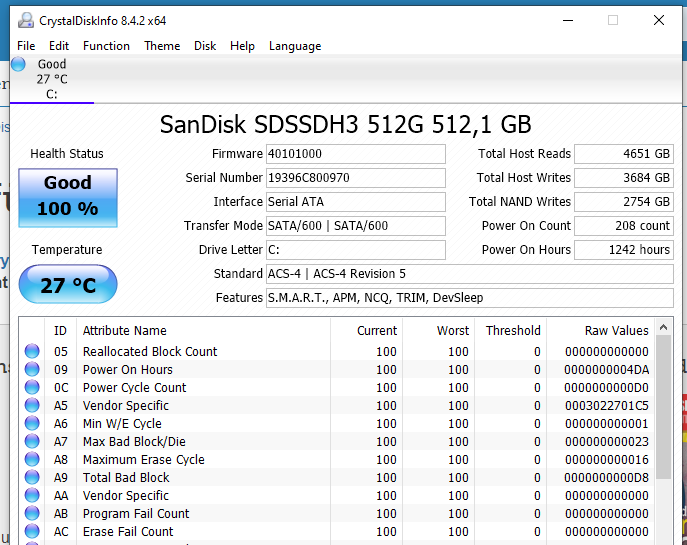Viewport: 687px width, 545px height.
Task: Click the Firmware field 40101000
Action: 356,154
